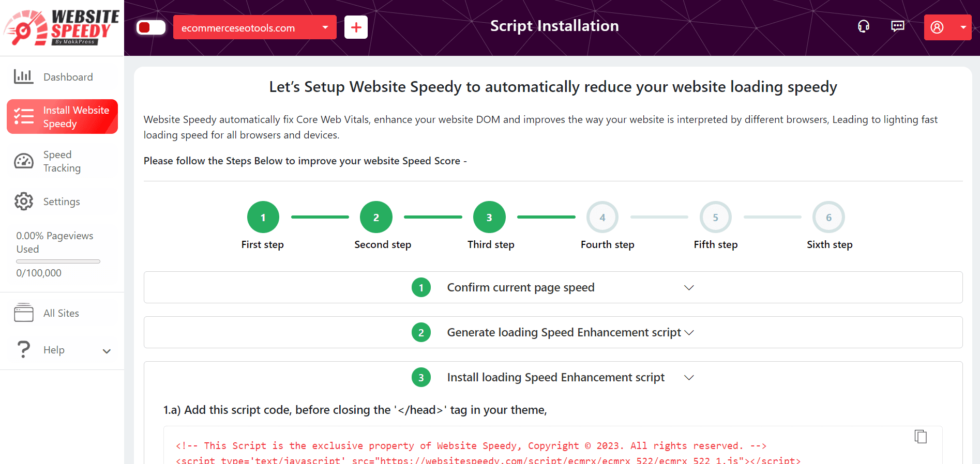980x464 pixels.
Task: Expand Generate loading Speed Enhancement script section
Action: 553,332
